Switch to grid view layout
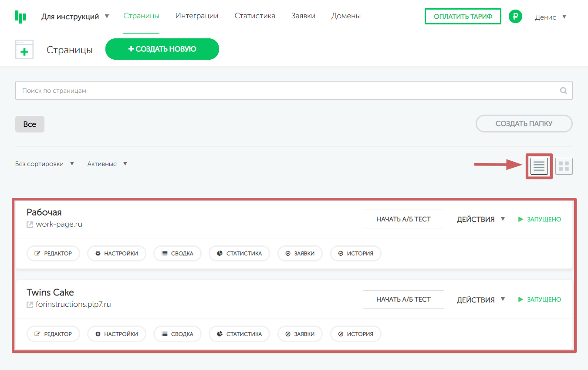The height and width of the screenshot is (370, 588). pos(564,166)
